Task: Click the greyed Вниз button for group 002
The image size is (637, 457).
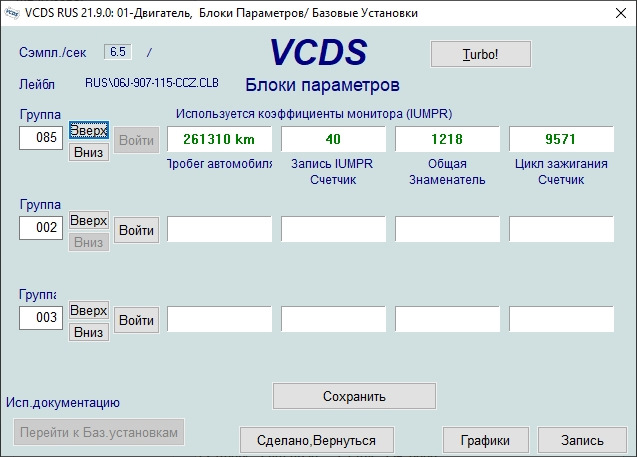Action: click(x=89, y=243)
